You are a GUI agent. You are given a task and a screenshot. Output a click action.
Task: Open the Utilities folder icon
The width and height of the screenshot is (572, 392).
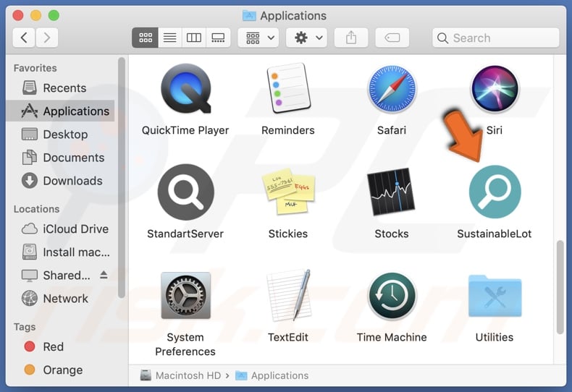(495, 296)
